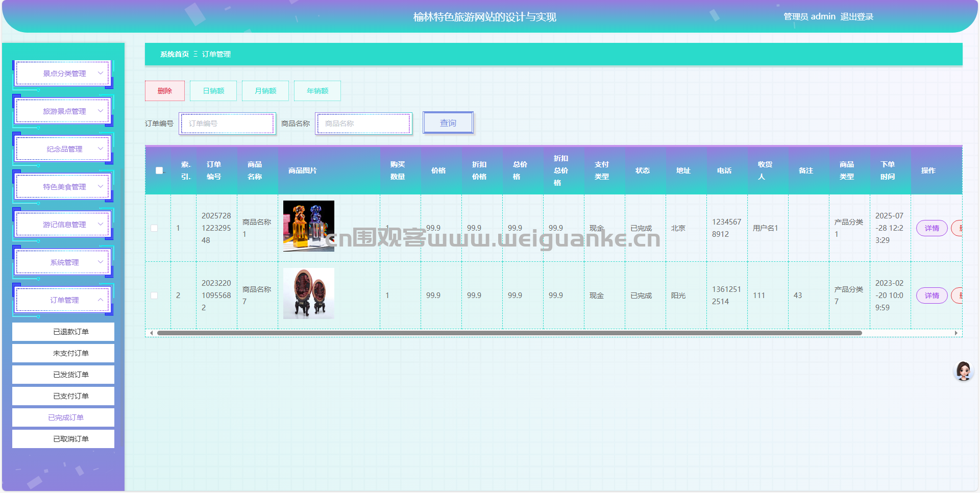980x493 pixels.
Task: Go to 系统首页 breadcrumb link
Action: click(175, 54)
